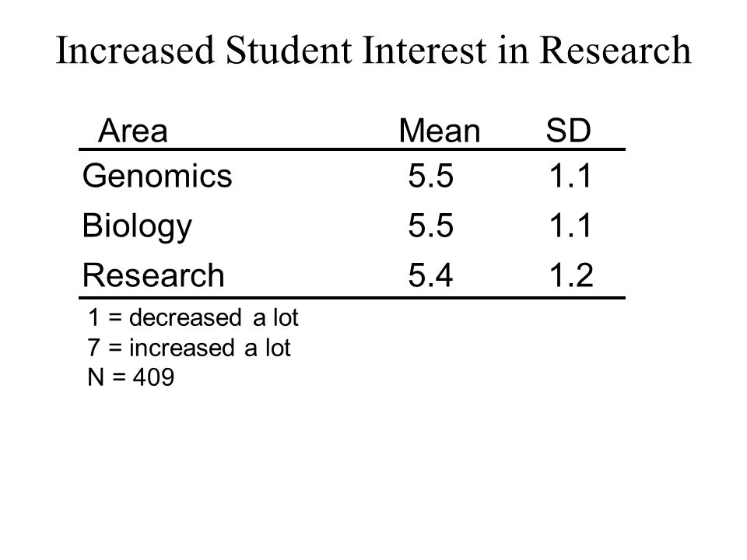Select Research mean value 5.4
The width and height of the screenshot is (747, 560).
(430, 275)
